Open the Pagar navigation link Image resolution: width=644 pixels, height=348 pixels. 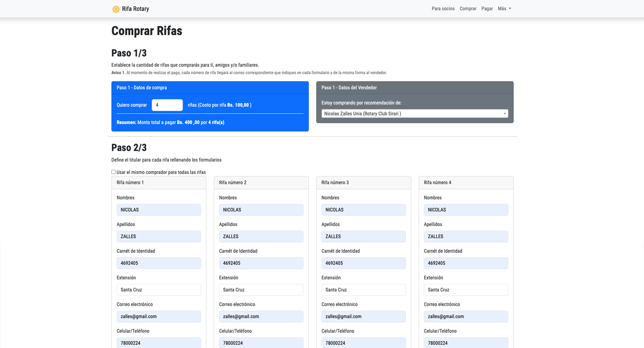487,9
